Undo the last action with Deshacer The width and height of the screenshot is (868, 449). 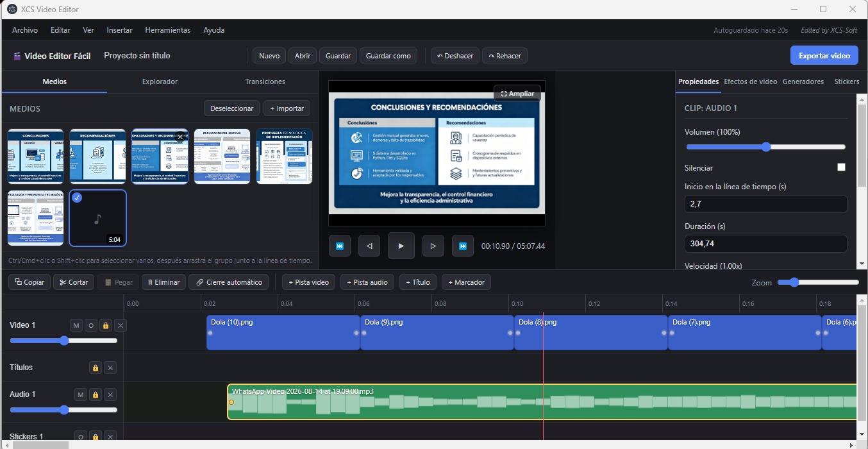(x=455, y=56)
